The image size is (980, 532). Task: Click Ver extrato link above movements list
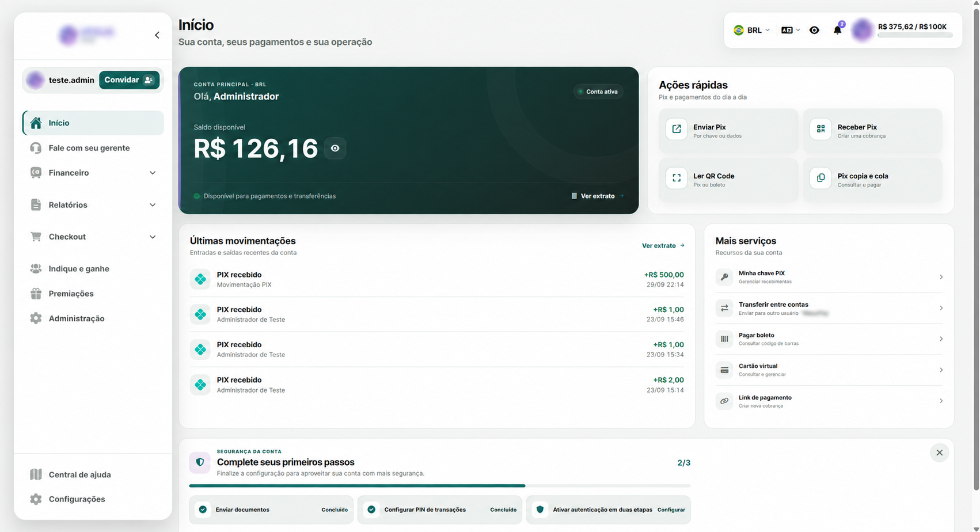[x=663, y=246]
